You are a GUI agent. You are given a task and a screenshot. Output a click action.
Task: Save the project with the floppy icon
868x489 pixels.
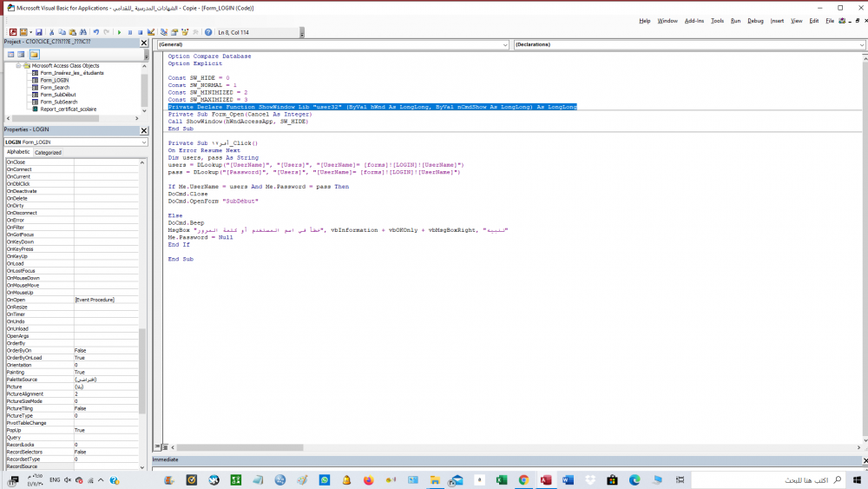click(x=39, y=33)
